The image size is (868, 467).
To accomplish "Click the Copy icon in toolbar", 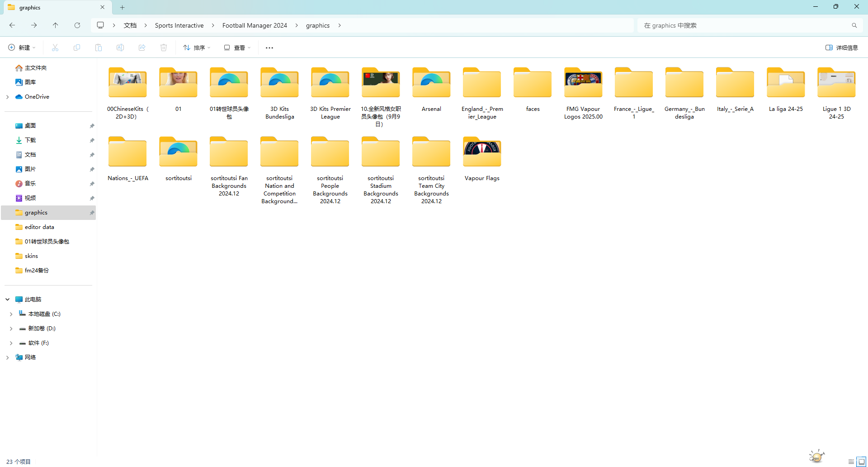I will (77, 48).
